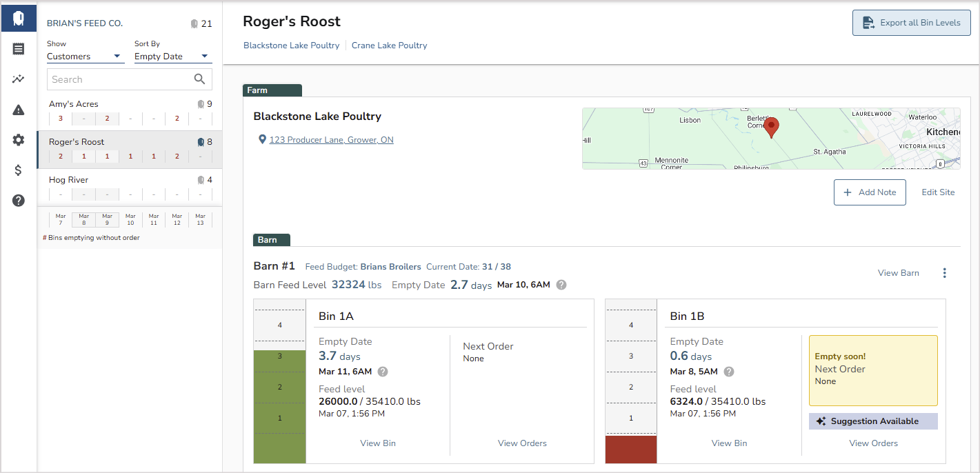Open Barn #1 overflow menu with three dots
Screen dimensions: 980x473
tap(944, 272)
